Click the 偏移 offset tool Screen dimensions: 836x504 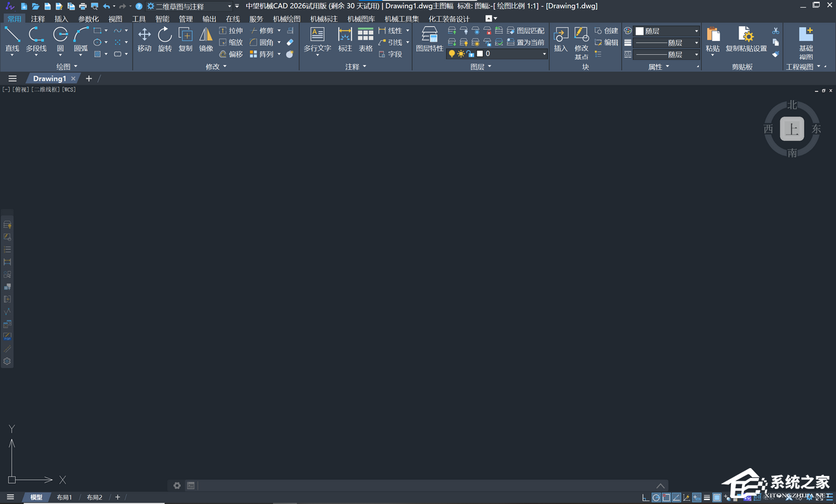pyautogui.click(x=231, y=54)
